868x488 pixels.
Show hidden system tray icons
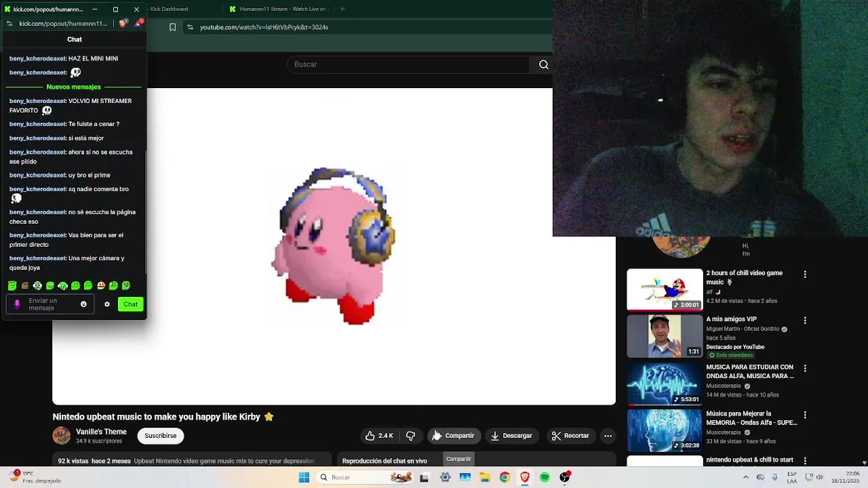[746, 477]
